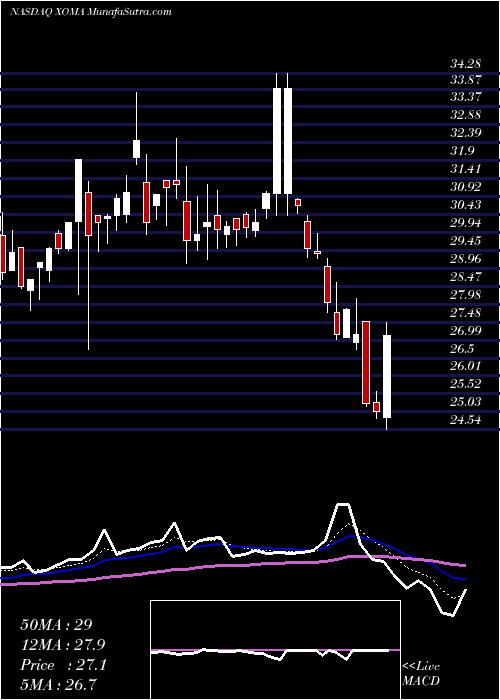Click the Price : 27.1 readout
Image resolution: width=500 pixels, height=700 pixels.
coord(63,665)
